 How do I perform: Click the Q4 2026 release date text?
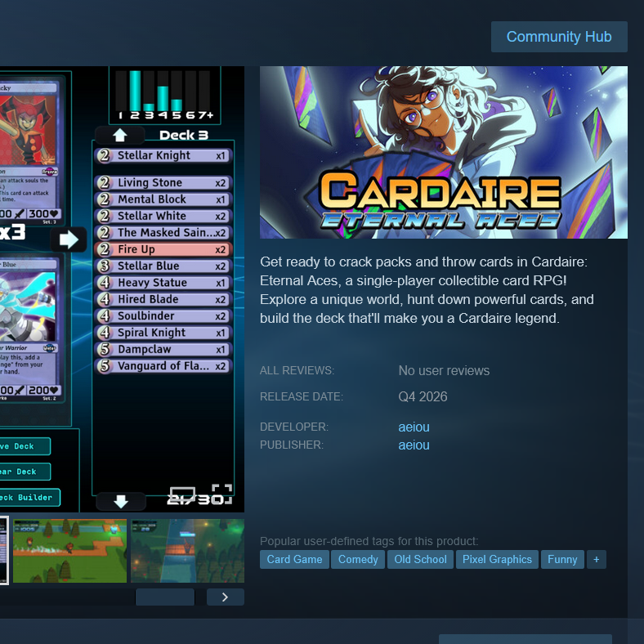pyautogui.click(x=423, y=396)
